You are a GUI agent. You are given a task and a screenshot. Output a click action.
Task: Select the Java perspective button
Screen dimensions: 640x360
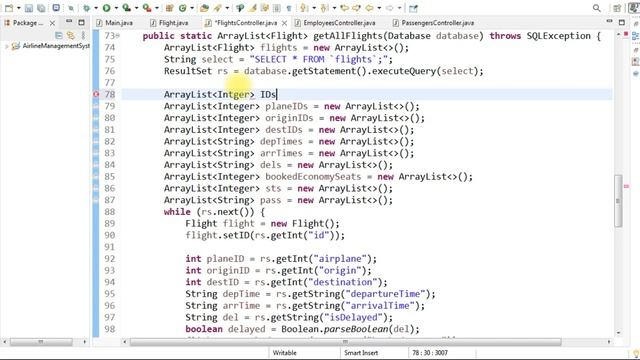633,8
